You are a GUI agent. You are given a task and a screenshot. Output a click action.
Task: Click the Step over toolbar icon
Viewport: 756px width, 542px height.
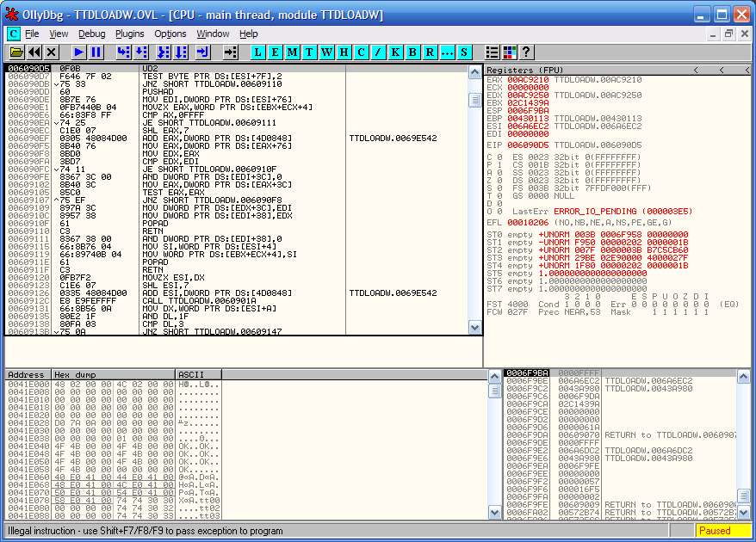coord(141,52)
